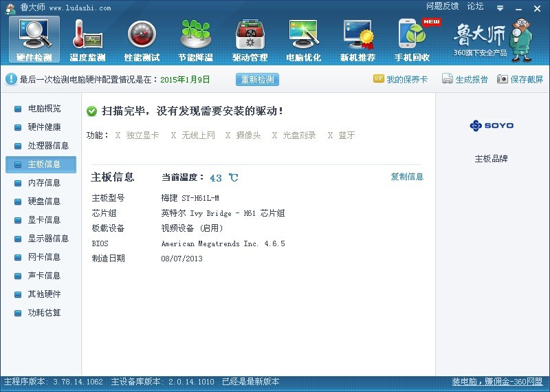The height and width of the screenshot is (392, 550).
Task: Open 节能降温 clover icon
Action: [x=196, y=39]
